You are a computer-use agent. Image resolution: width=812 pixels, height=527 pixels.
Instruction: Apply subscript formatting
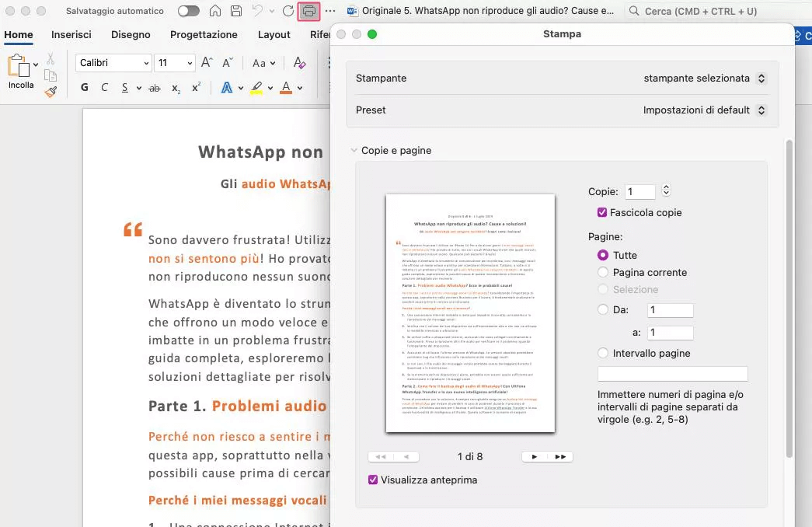pyautogui.click(x=176, y=88)
